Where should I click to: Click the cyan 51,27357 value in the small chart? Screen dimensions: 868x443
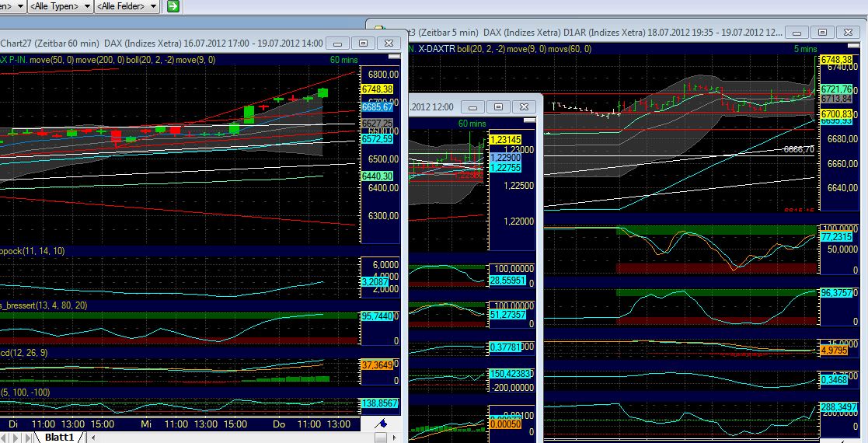[507, 315]
